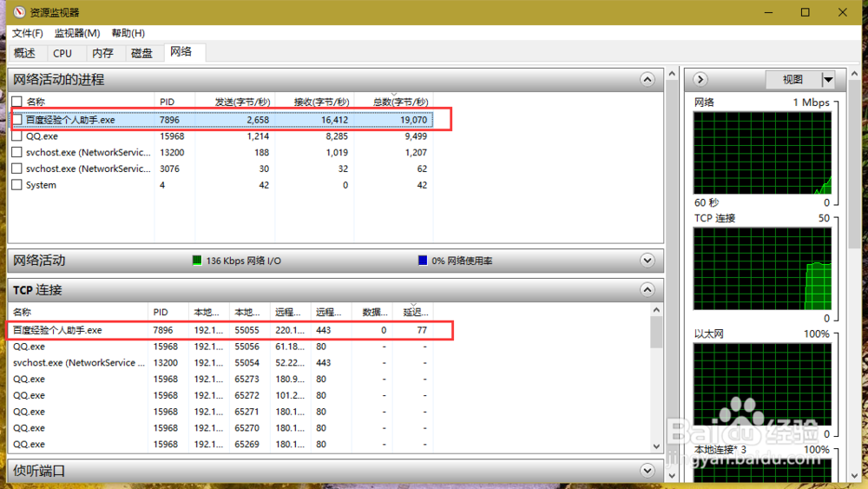Click the main pane scroll-up arrow
This screenshot has width=868, height=489.
(x=672, y=74)
